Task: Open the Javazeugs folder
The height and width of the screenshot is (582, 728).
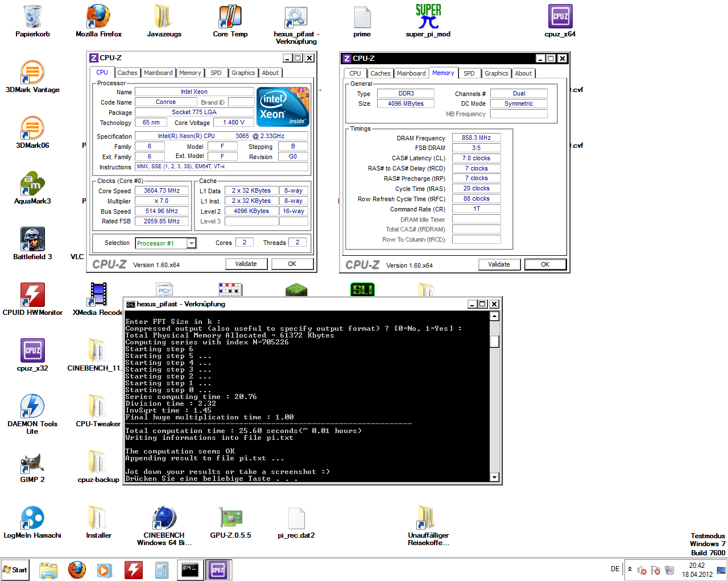Action: tap(164, 21)
